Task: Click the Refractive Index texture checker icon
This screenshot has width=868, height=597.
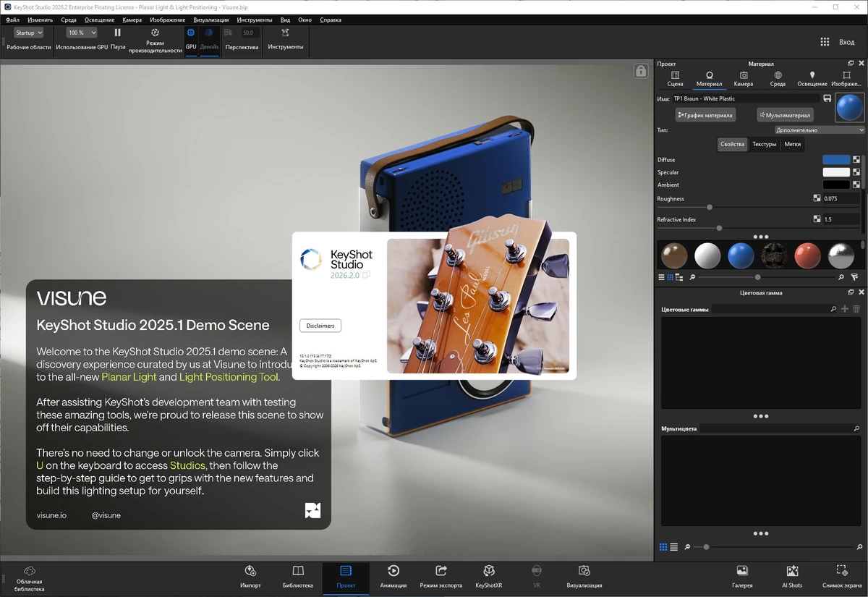Action: [817, 219]
